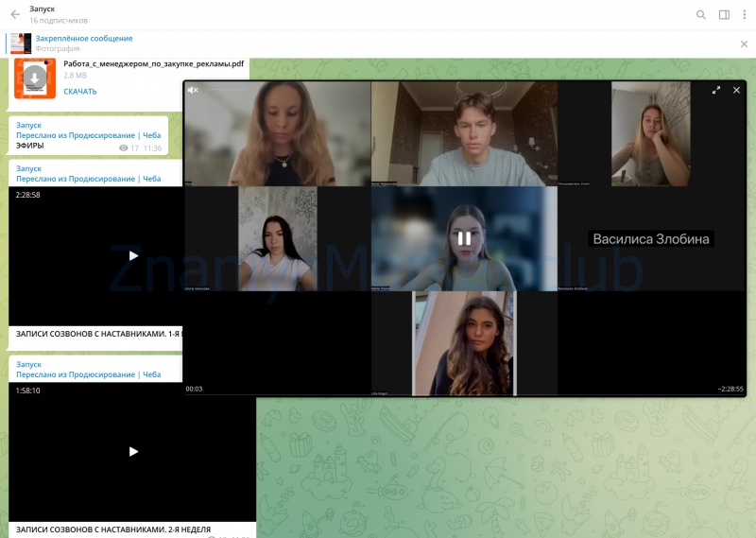
Task: Toggle the right sidebar panel icon
Action: point(724,14)
